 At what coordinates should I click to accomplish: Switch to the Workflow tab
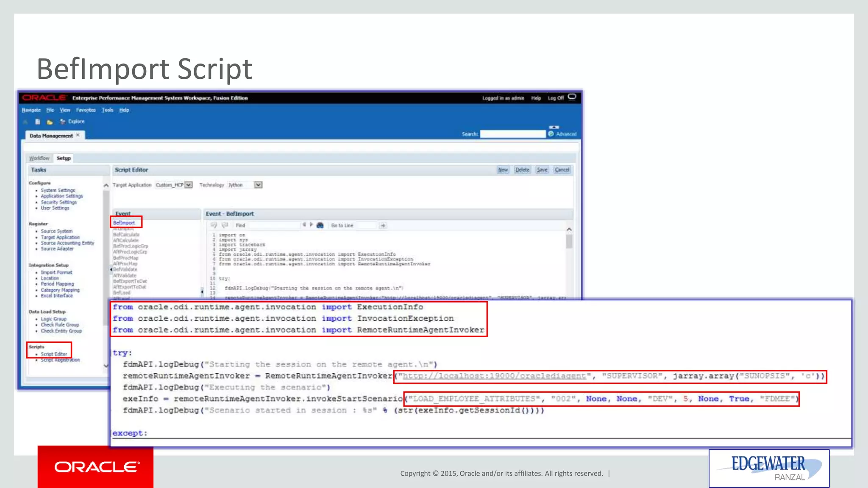tap(39, 158)
